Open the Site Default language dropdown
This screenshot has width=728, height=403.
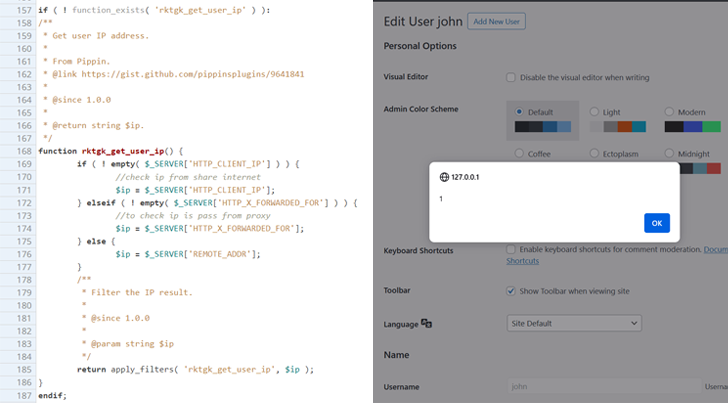coord(573,324)
